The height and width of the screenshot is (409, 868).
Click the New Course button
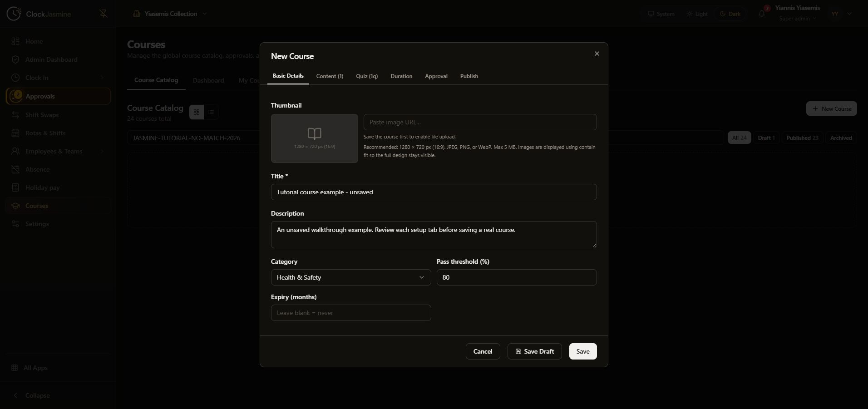(831, 108)
